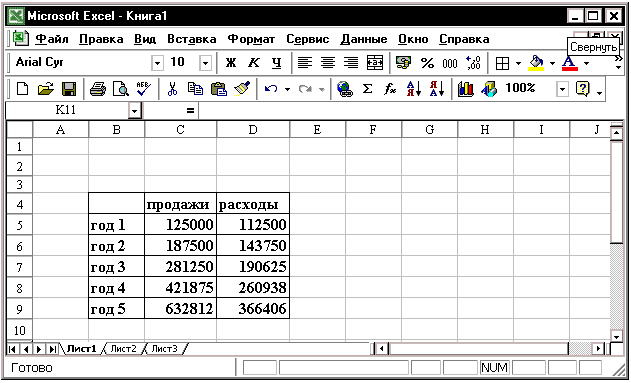Open the Правка menu
Image resolution: width=631 pixels, height=383 pixels.
pyautogui.click(x=101, y=39)
